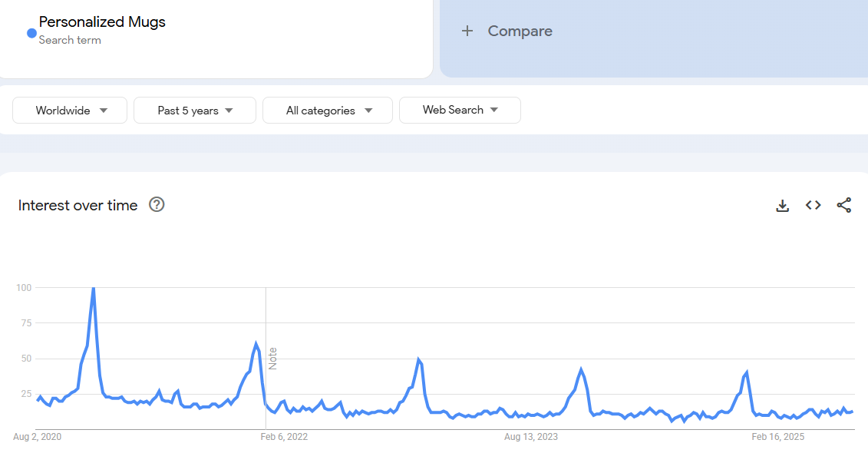Share the interest over time chart
The image size is (868, 453).
[x=843, y=205]
